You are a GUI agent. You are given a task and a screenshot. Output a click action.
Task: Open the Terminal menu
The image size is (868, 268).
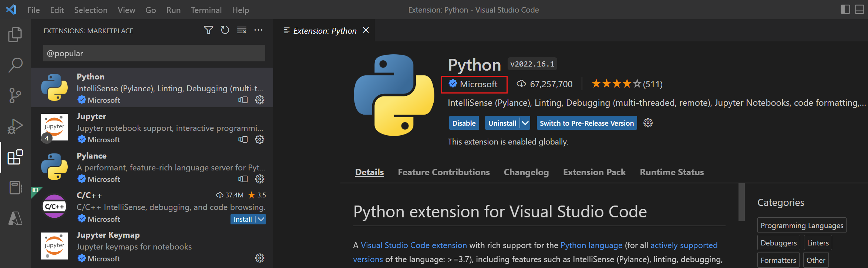point(206,10)
